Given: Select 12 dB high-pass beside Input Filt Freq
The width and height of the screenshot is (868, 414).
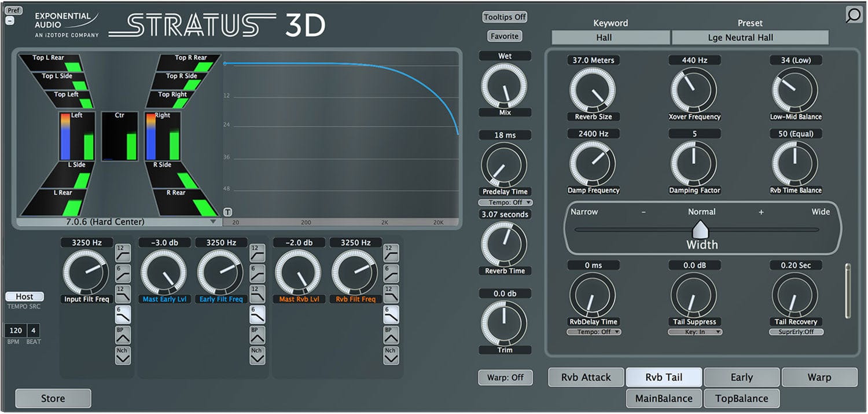Looking at the screenshot, I should coord(123,252).
